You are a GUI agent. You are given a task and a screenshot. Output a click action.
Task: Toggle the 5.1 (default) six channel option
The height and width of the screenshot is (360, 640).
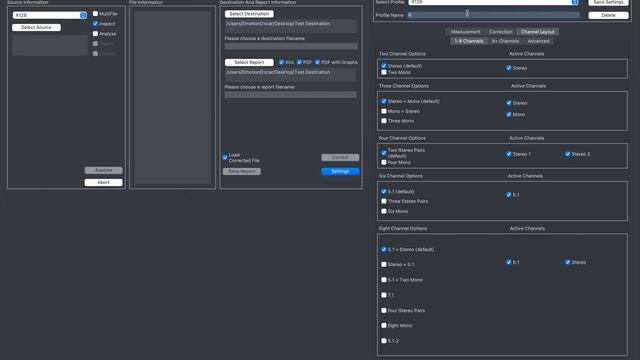384,191
